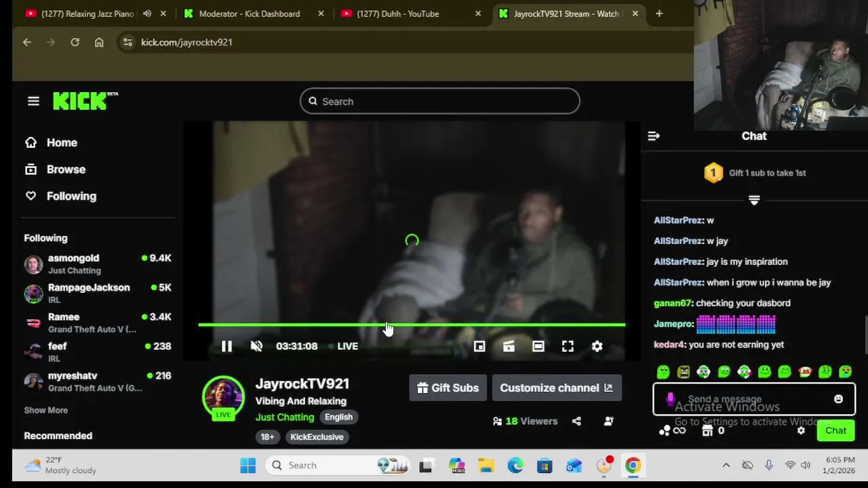Image resolution: width=868 pixels, height=488 pixels.
Task: Click the green stream progress bar
Action: [412, 325]
